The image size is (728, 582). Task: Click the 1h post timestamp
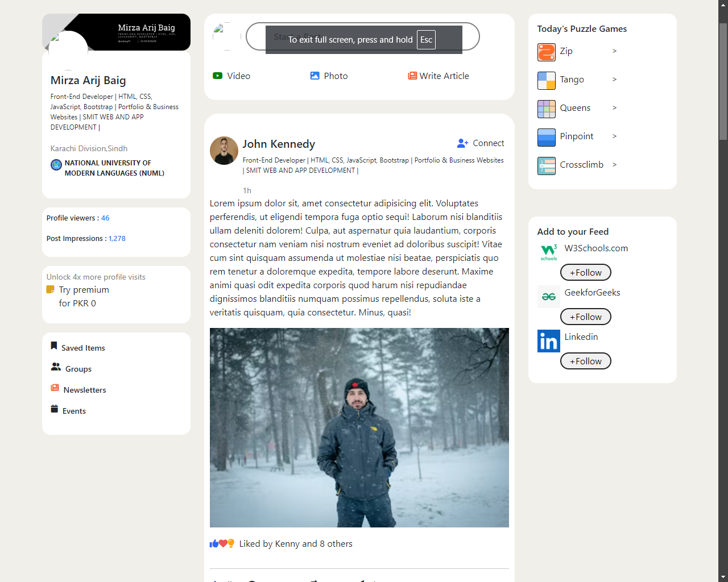pyautogui.click(x=247, y=190)
